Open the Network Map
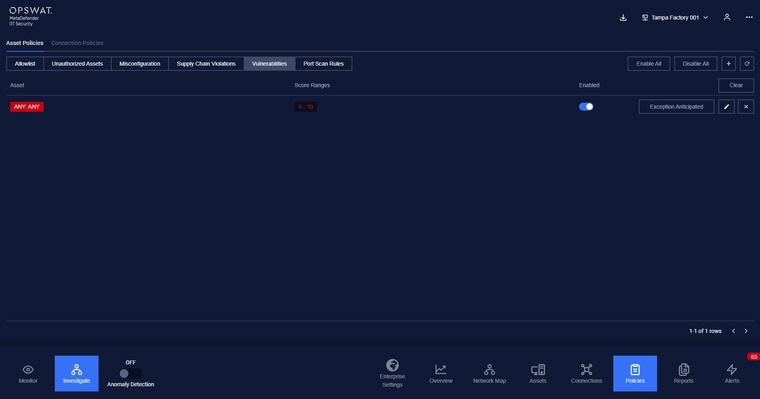The image size is (760, 399). 490,373
